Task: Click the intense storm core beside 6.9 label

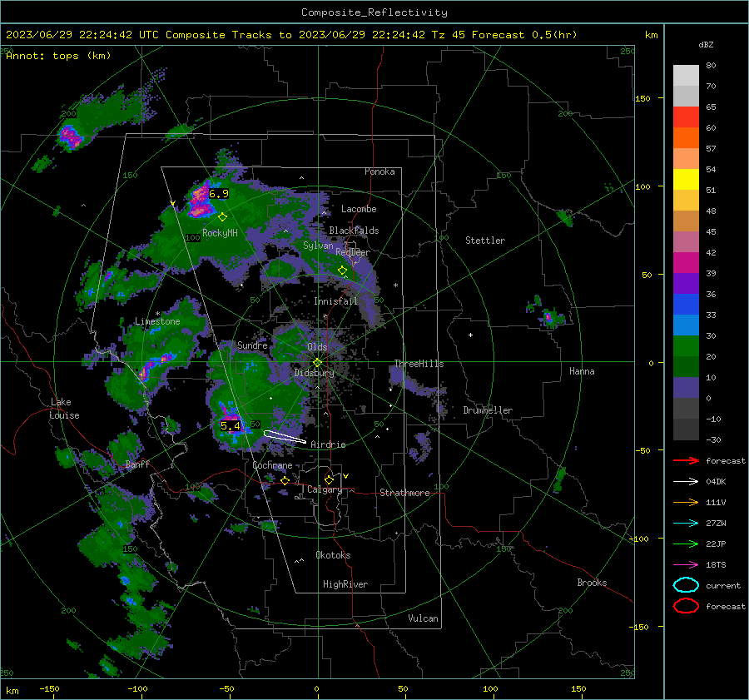Action: coord(199,201)
